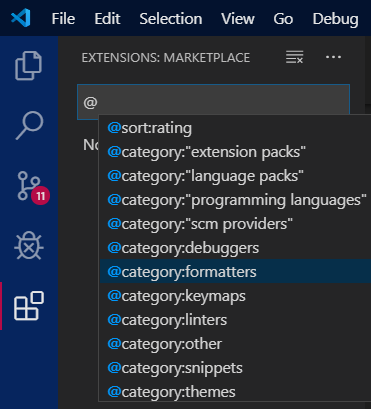Choose @category:"language packs" suggestion
The image size is (371, 409).
click(235, 176)
